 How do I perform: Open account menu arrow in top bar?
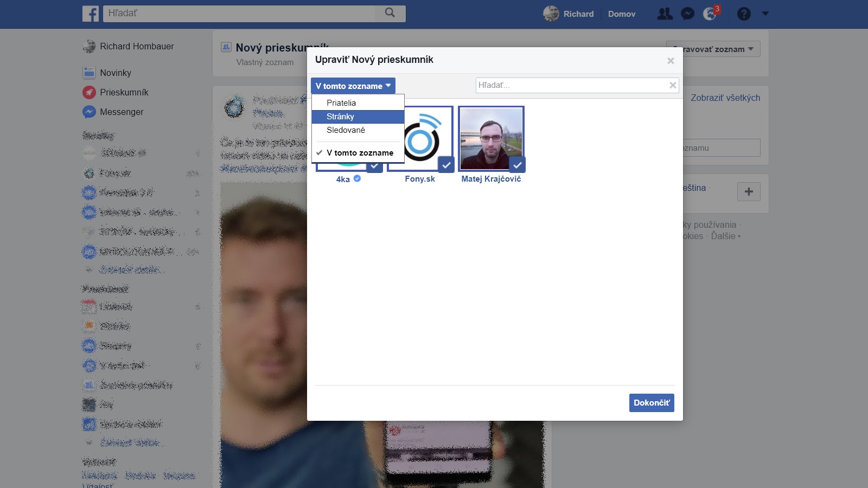(x=765, y=14)
